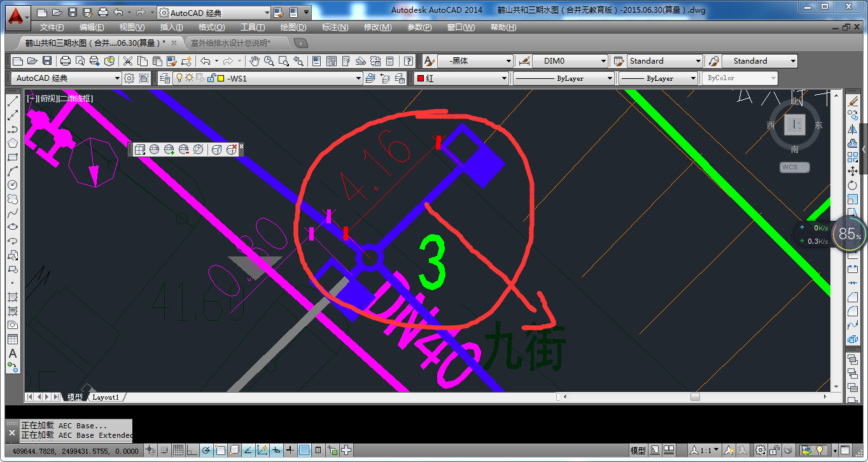Open the 红 color control swatch
868x462 pixels.
420,78
